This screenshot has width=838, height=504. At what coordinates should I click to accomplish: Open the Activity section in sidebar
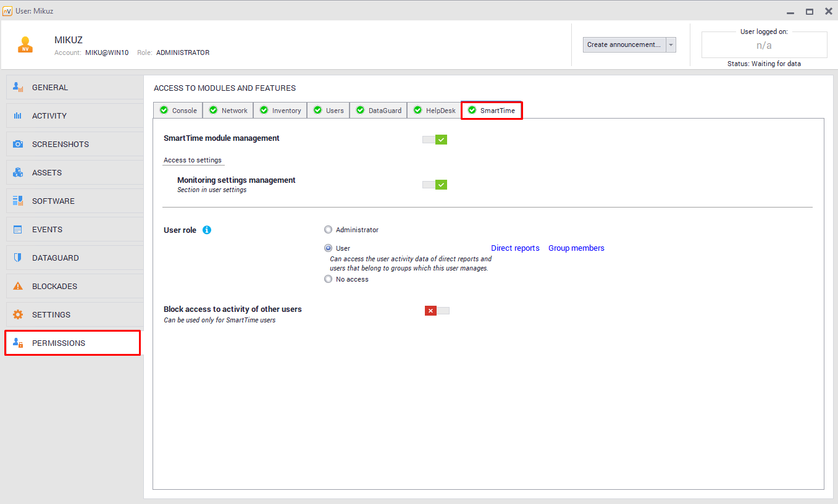[x=49, y=115]
